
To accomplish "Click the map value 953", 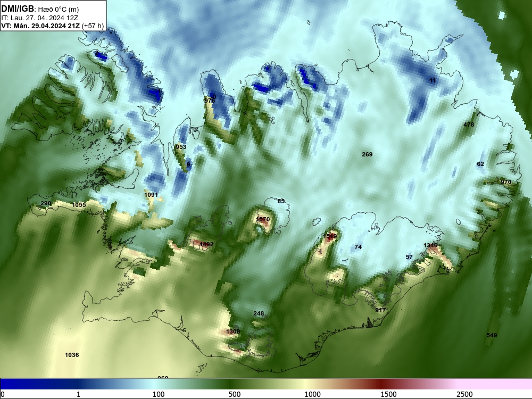I will click(181, 147).
